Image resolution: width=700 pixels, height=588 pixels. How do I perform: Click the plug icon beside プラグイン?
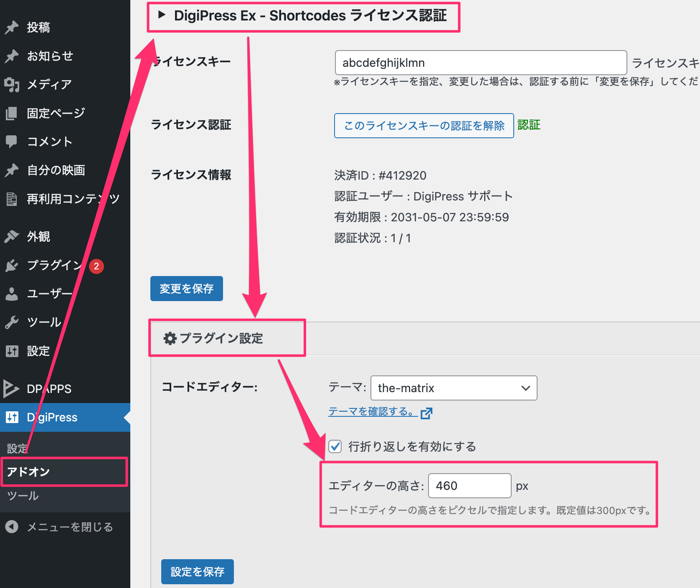tap(12, 266)
